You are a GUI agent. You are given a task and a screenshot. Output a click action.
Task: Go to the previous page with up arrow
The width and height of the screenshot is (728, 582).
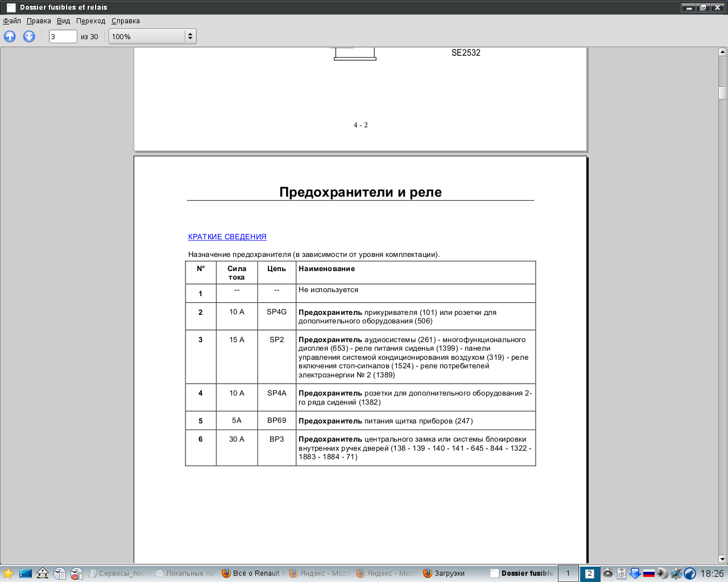[x=10, y=36]
